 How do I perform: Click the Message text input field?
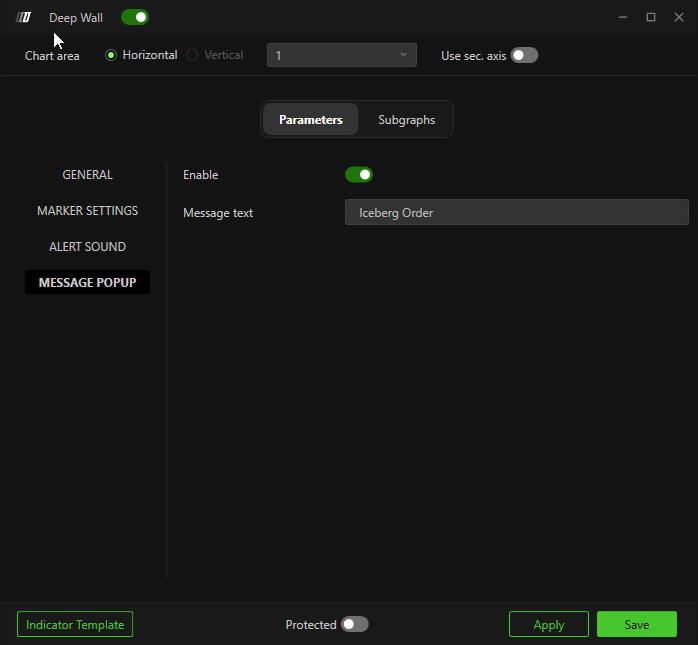516,213
